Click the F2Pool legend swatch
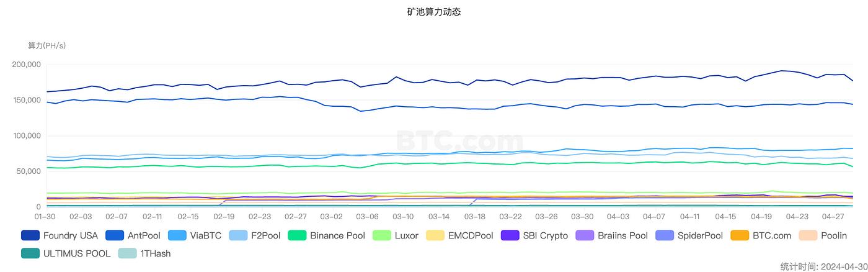The image size is (868, 272). [x=239, y=236]
